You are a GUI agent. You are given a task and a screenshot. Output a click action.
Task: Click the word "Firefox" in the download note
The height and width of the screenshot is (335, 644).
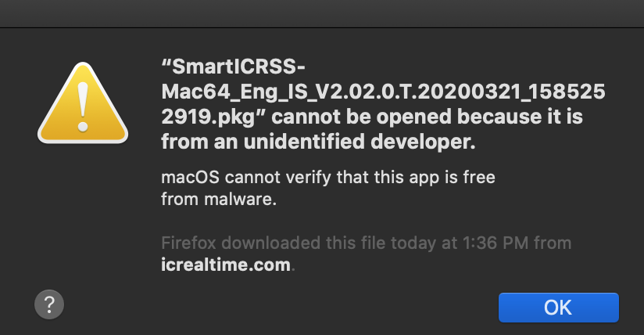click(x=188, y=243)
